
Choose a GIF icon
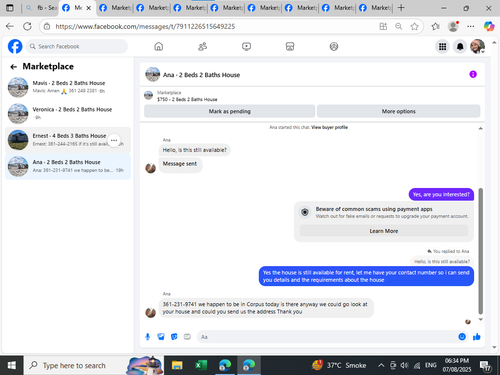pyautogui.click(x=187, y=337)
